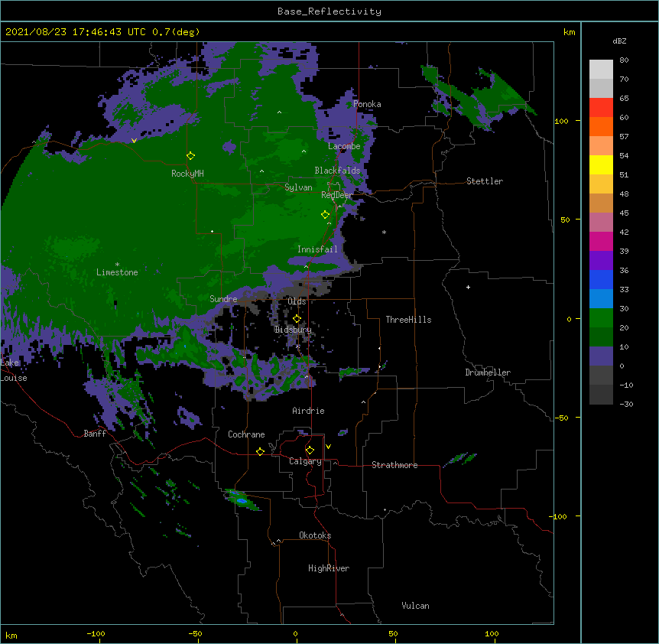Image resolution: width=659 pixels, height=644 pixels.
Task: Click the magenta 42 dBZ legend color
Action: click(x=601, y=241)
